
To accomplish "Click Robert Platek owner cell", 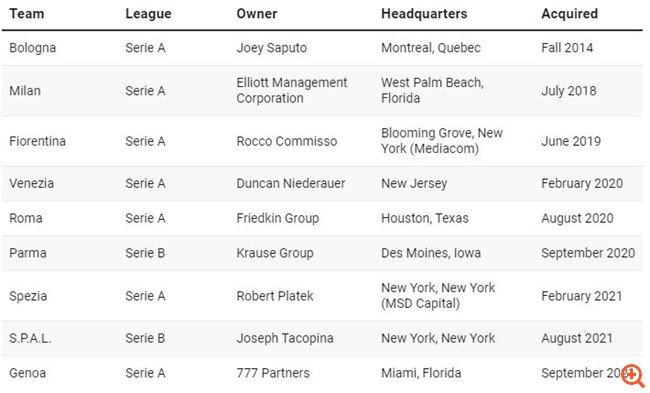I will (275, 296).
